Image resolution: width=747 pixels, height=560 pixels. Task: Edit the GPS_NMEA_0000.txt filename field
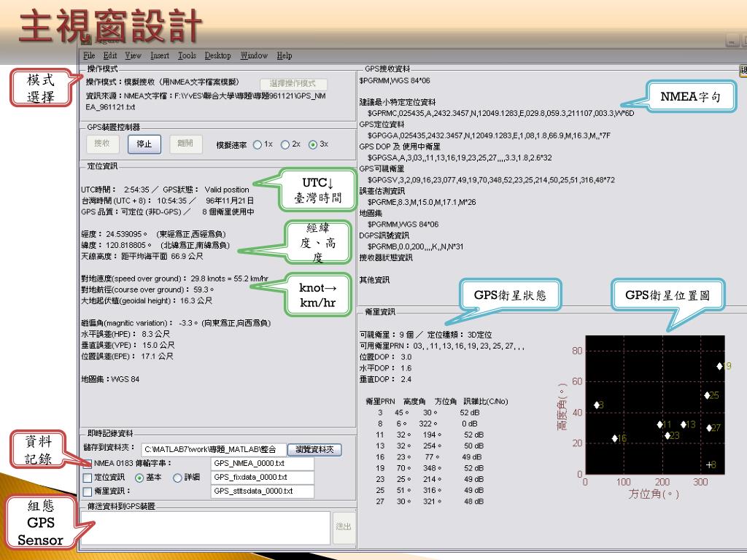click(x=262, y=463)
